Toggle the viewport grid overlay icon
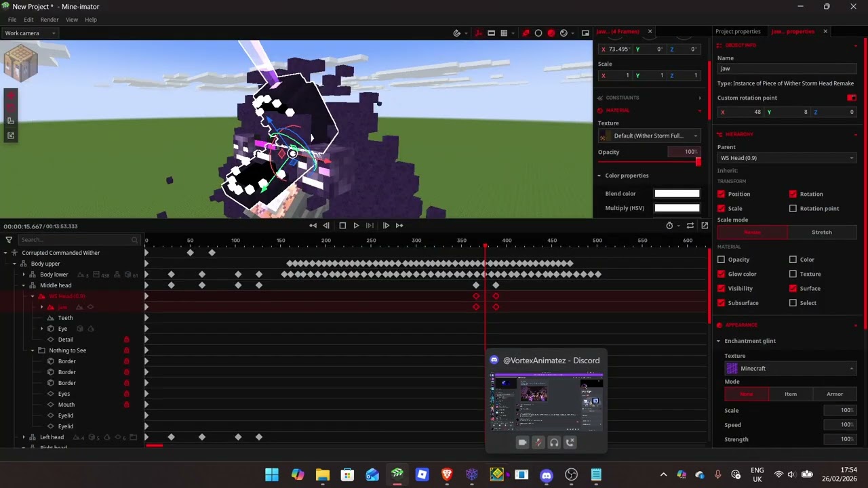This screenshot has width=868, height=488. click(x=504, y=33)
